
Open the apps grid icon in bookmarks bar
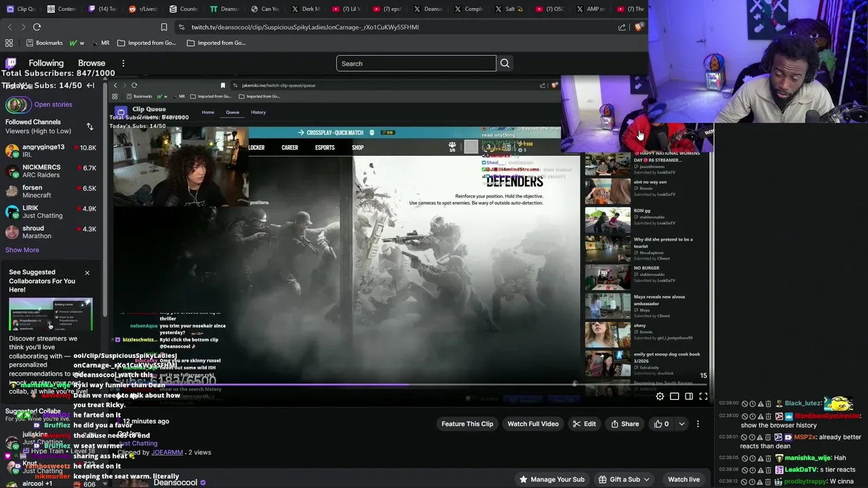pos(9,43)
